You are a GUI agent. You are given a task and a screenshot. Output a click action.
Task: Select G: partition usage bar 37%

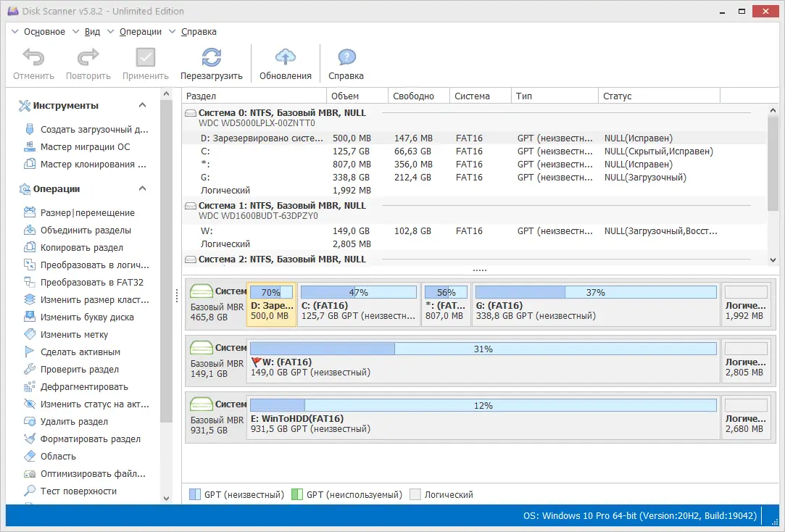point(595,292)
